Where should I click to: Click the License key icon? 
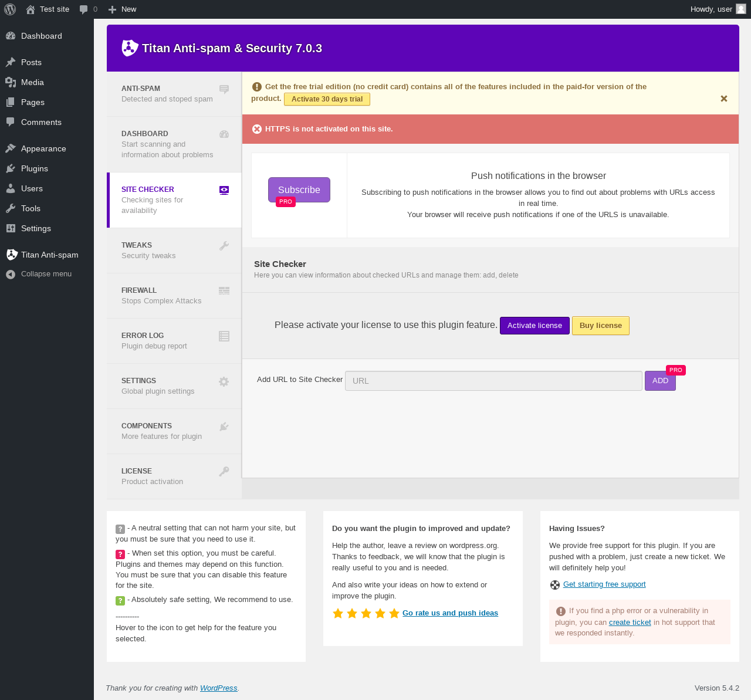tap(224, 472)
